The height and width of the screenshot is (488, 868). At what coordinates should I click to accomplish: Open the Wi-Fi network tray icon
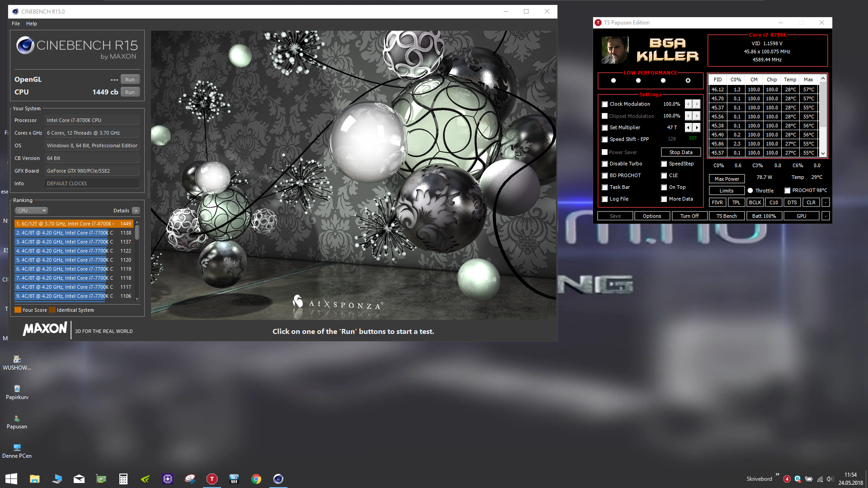click(x=820, y=479)
